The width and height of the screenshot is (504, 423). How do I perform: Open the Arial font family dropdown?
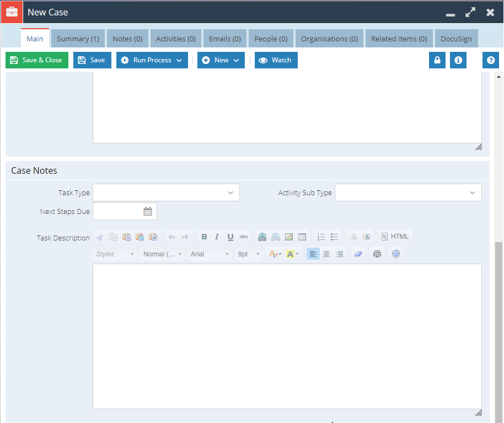pyautogui.click(x=210, y=254)
